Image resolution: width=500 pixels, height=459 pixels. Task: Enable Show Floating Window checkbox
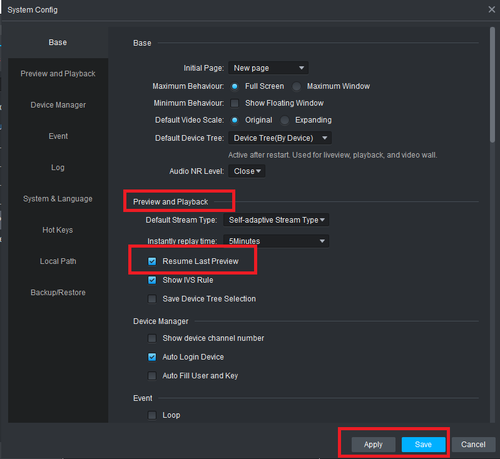click(235, 103)
